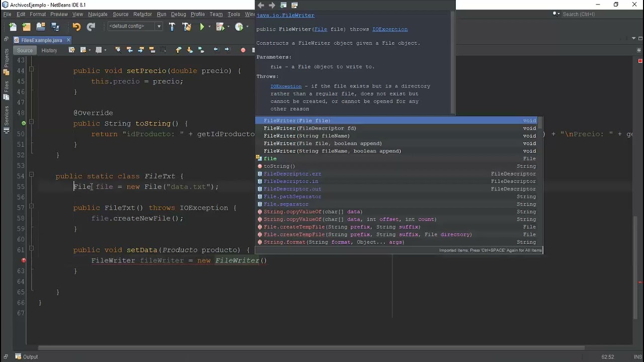Start macro recording with the red circle icon

coord(243,50)
